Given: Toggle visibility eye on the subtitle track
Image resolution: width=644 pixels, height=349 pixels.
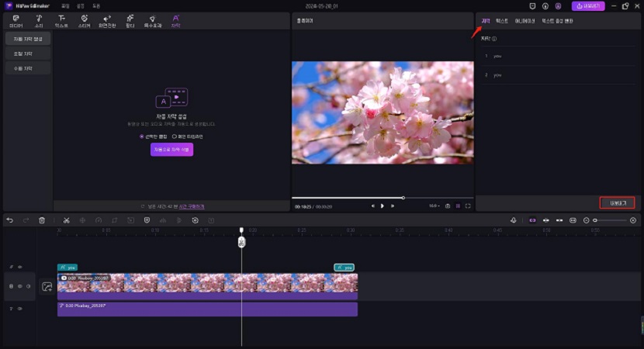Looking at the screenshot, I should pyautogui.click(x=19, y=266).
